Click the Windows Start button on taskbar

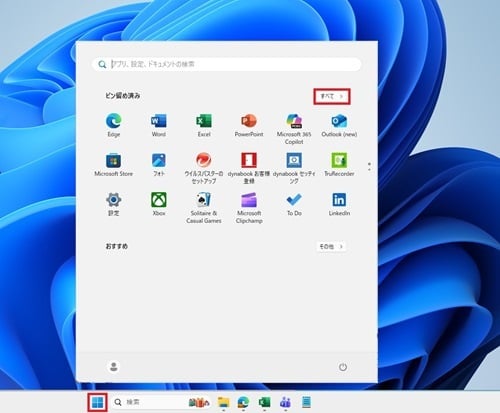click(97, 402)
